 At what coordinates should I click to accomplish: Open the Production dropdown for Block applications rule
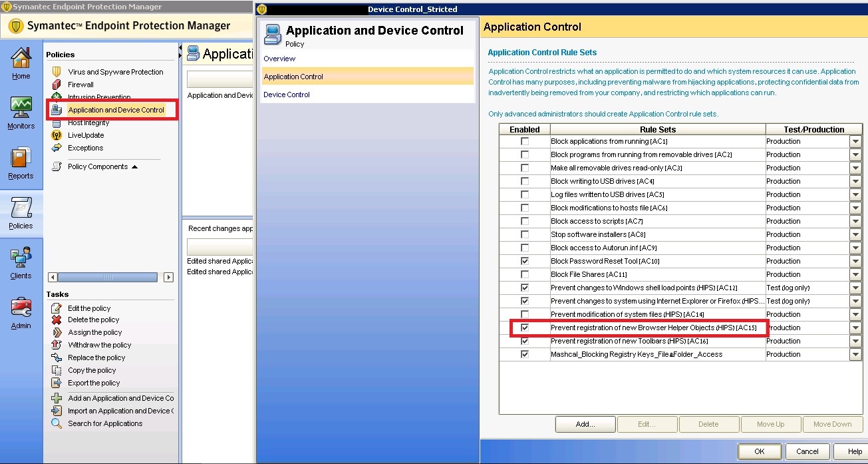click(857, 141)
